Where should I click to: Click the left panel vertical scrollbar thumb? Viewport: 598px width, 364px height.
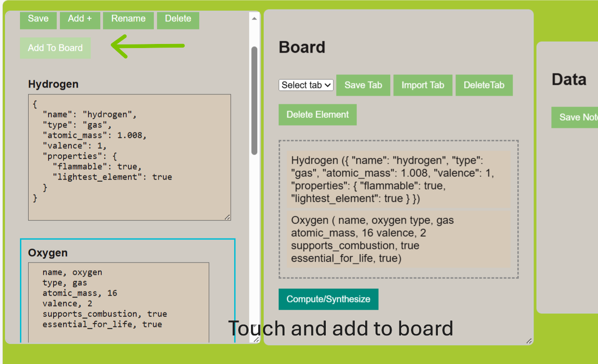click(x=255, y=100)
